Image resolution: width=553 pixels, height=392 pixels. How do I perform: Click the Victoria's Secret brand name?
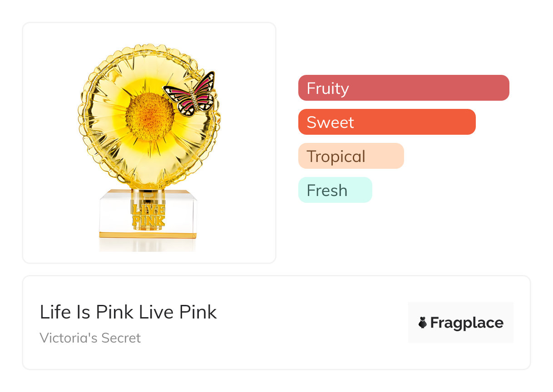coord(90,338)
